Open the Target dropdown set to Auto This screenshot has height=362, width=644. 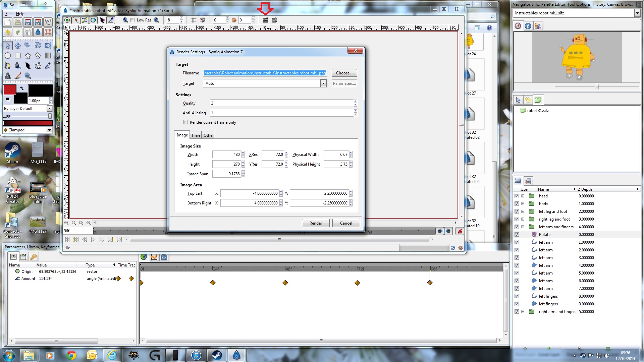tap(265, 83)
